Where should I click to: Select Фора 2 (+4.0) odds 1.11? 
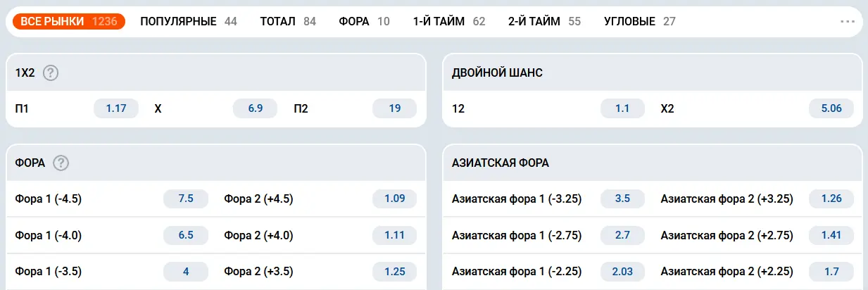[394, 235]
